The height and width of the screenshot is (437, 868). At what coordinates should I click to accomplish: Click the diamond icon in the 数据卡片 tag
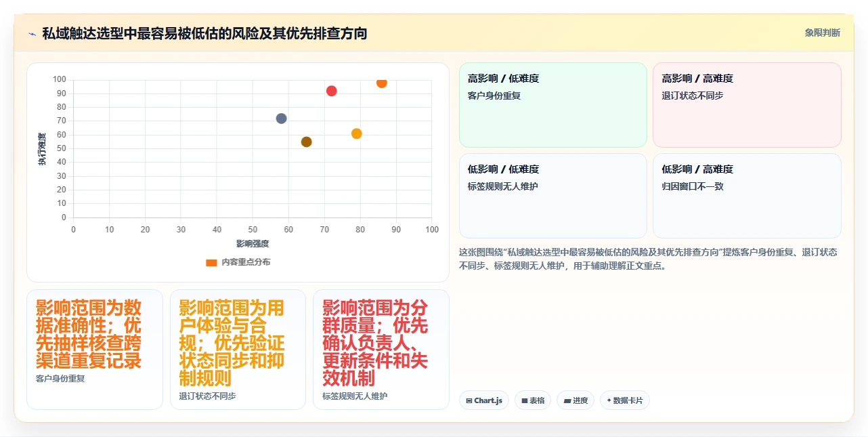609,400
